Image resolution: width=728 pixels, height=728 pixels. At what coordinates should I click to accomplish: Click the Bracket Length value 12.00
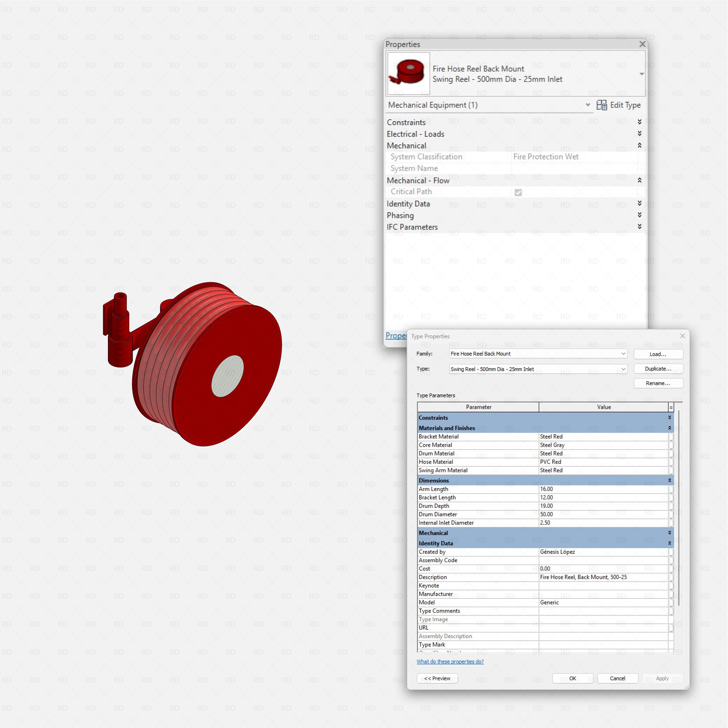603,497
